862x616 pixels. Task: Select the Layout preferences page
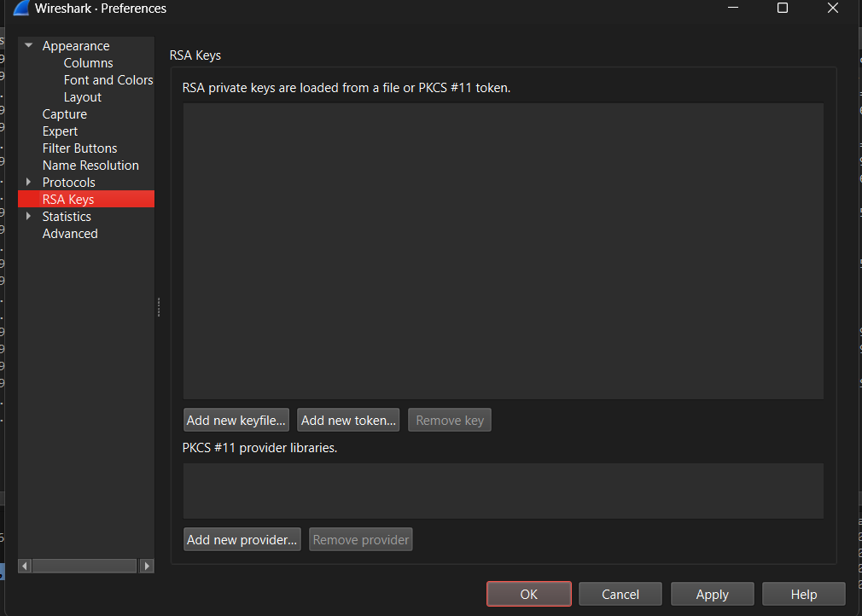pos(83,97)
